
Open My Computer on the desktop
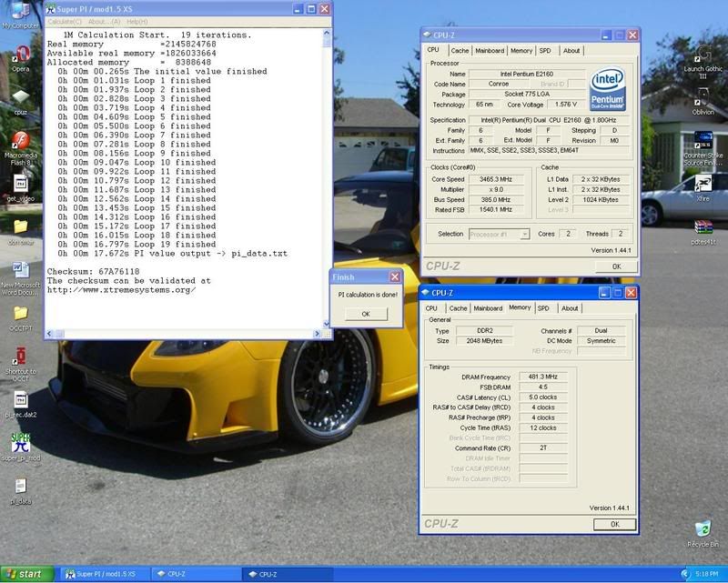pyautogui.click(x=20, y=12)
